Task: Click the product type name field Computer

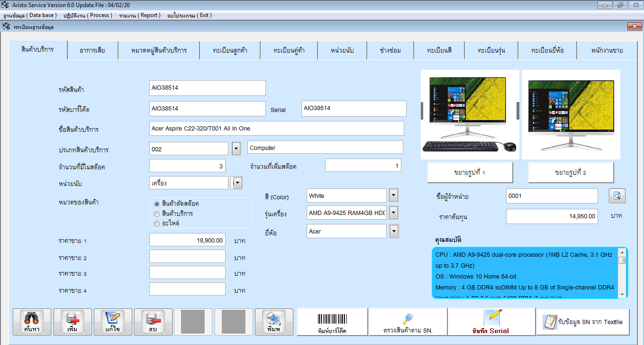Action: 325,148
